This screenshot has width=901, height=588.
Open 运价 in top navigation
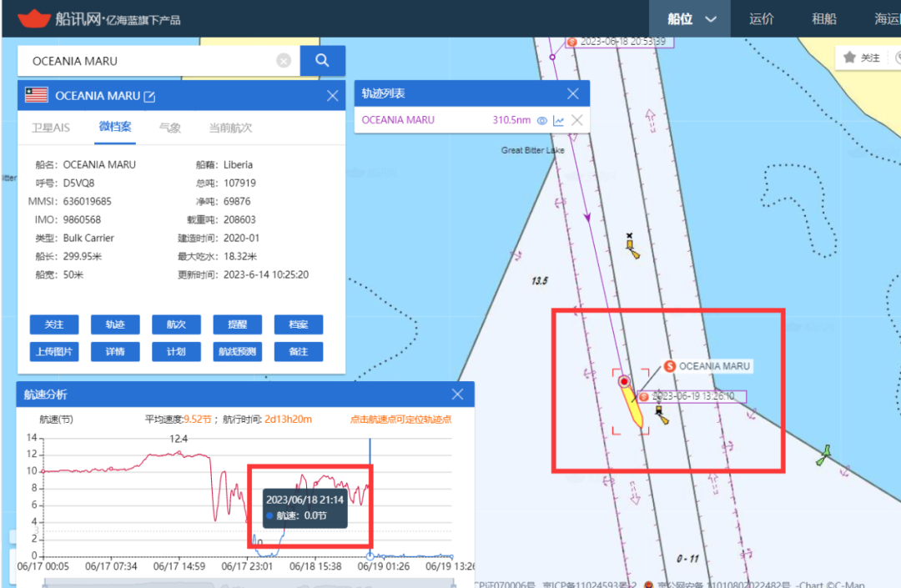pyautogui.click(x=762, y=19)
